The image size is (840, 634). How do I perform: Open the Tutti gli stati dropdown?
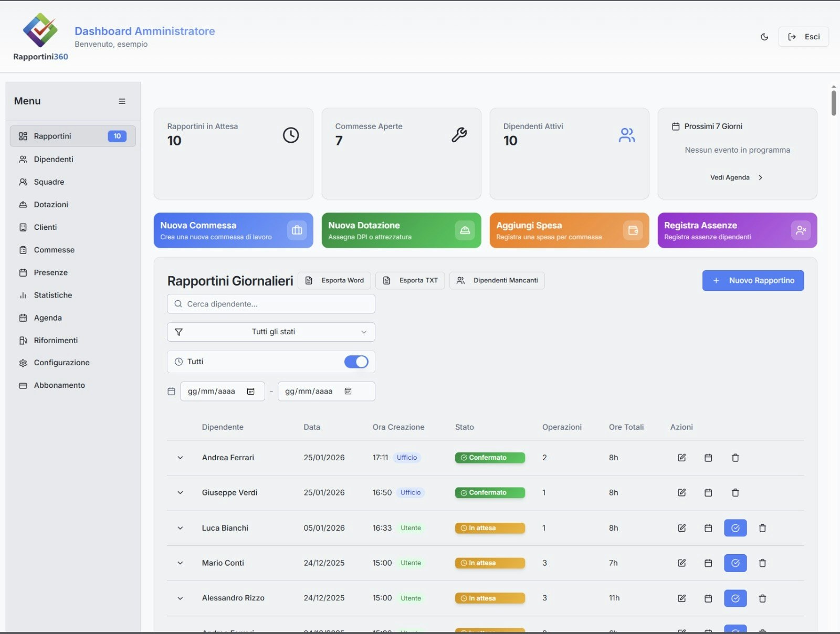tap(270, 332)
